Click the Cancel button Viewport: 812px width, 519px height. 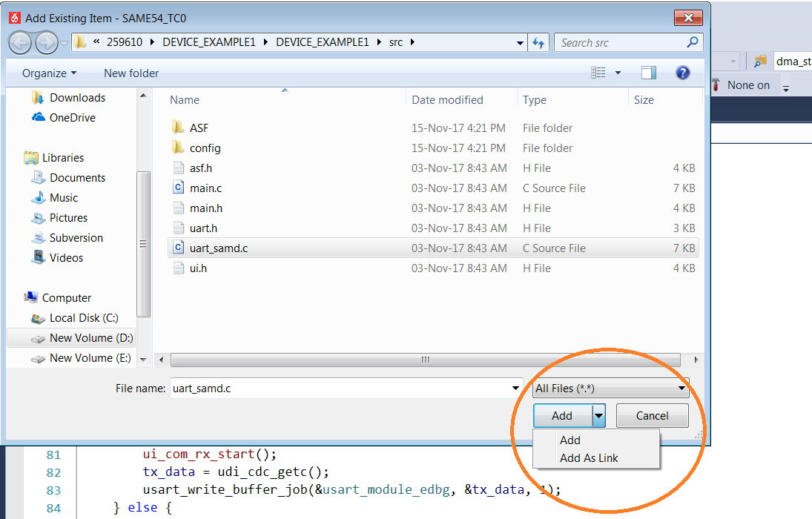[x=652, y=415]
